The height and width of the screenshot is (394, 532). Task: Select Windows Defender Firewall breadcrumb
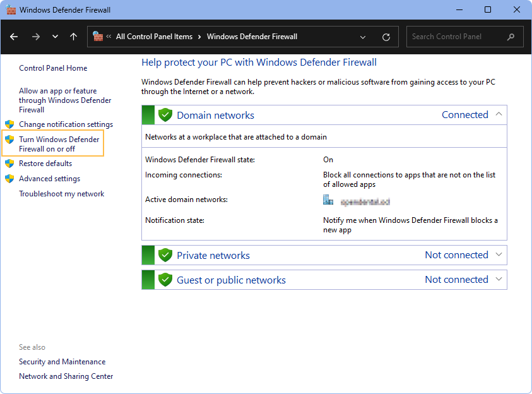pos(252,37)
